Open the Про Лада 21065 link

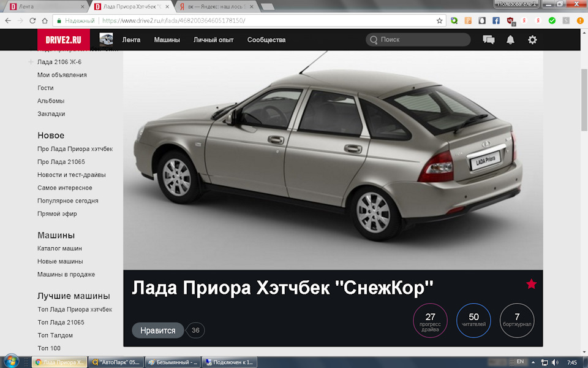(x=61, y=162)
